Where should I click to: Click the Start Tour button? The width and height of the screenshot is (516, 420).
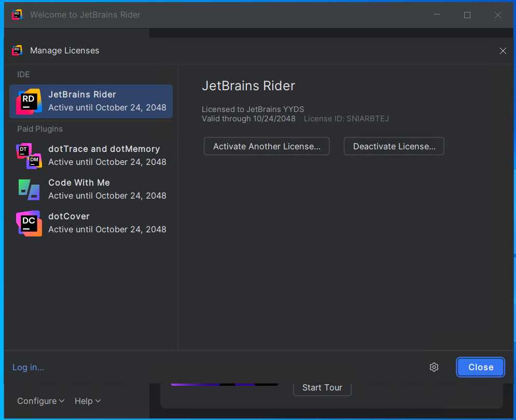click(322, 388)
